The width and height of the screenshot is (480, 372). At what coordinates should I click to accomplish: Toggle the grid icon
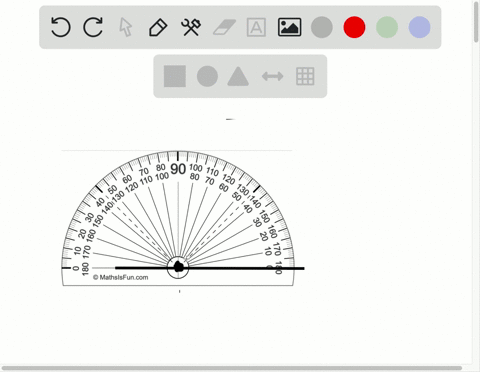pos(305,76)
